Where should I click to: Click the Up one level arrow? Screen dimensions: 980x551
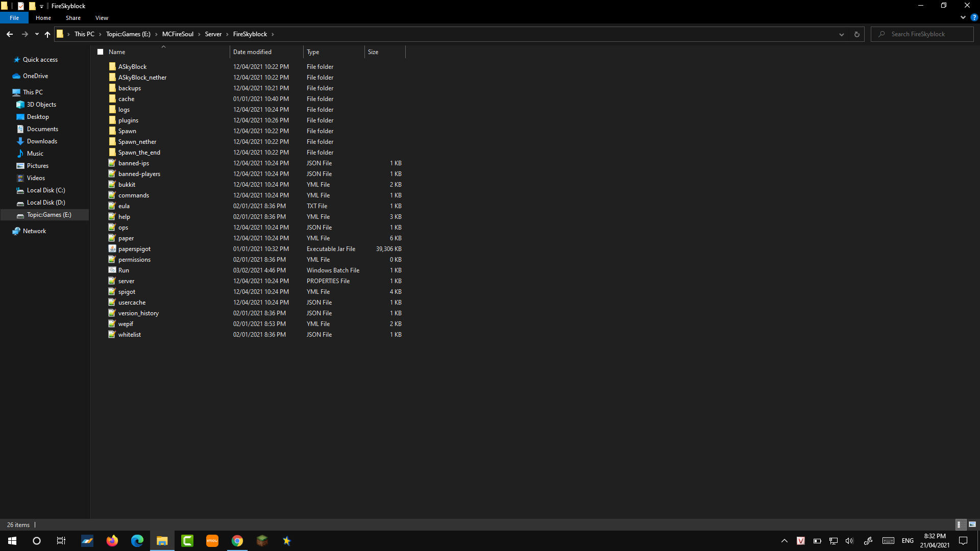tap(47, 34)
